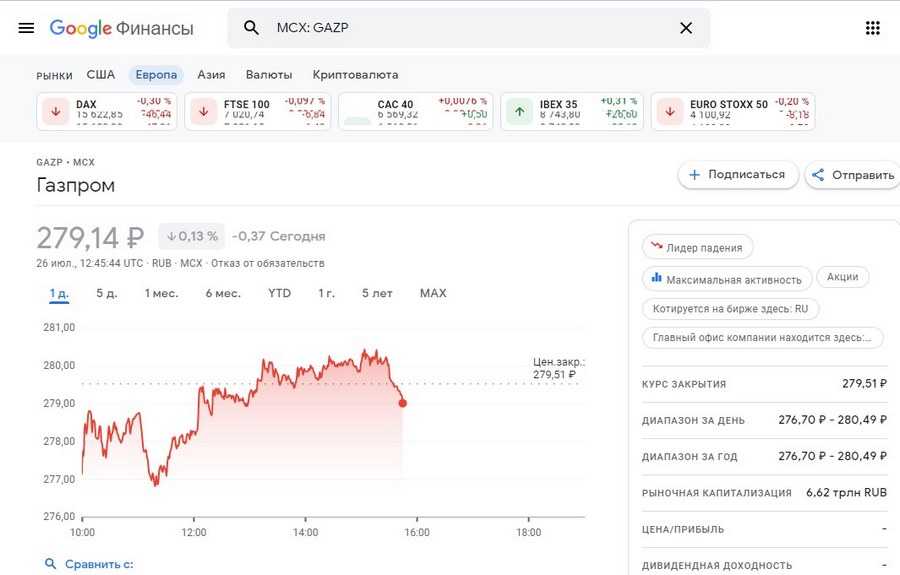Click the Лидер падения trend icon
900x575 pixels.
(657, 246)
